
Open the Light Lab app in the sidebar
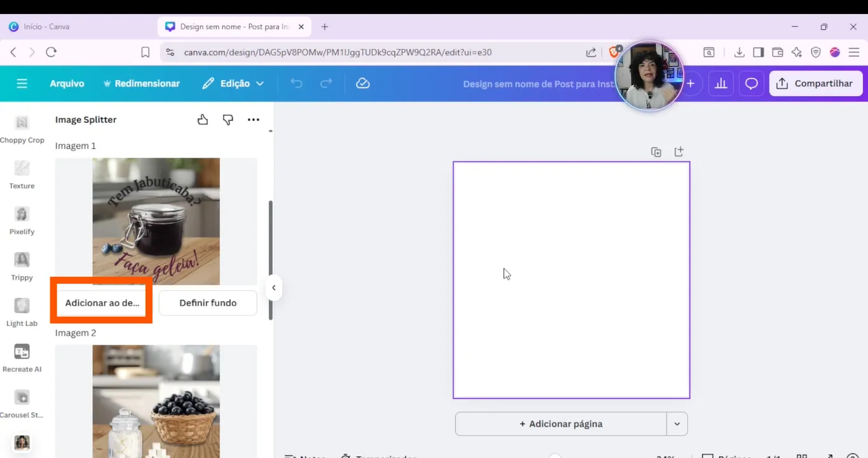pos(22,312)
